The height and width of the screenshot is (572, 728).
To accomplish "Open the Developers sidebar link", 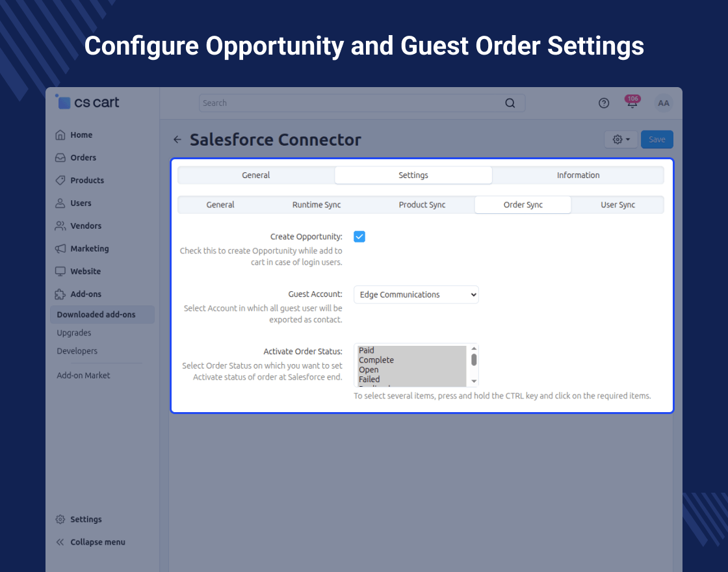I will [x=77, y=351].
